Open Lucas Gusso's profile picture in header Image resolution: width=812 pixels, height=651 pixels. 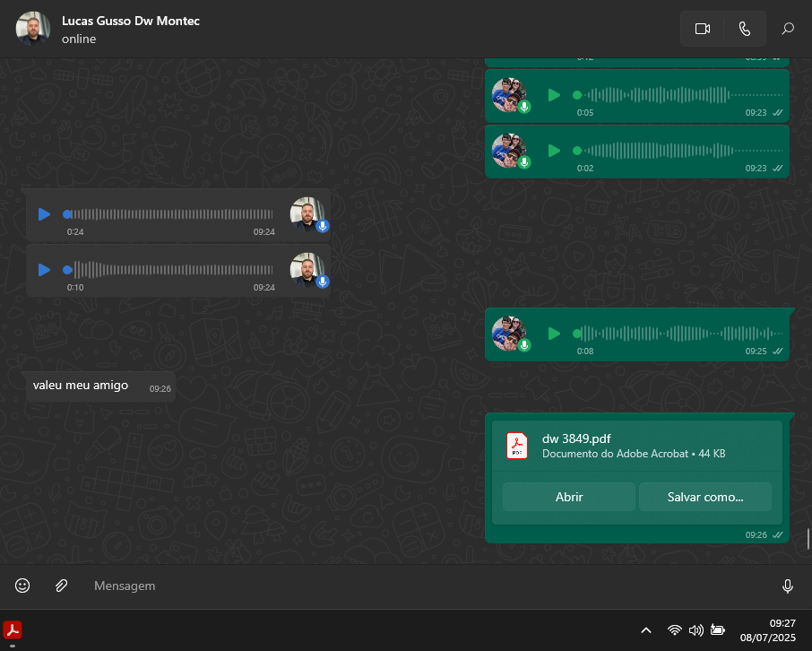(x=33, y=29)
